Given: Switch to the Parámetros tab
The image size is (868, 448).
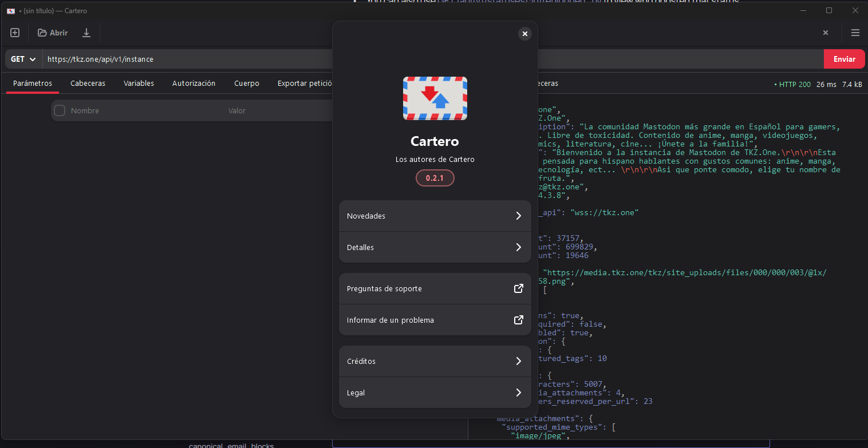Looking at the screenshot, I should 33,83.
